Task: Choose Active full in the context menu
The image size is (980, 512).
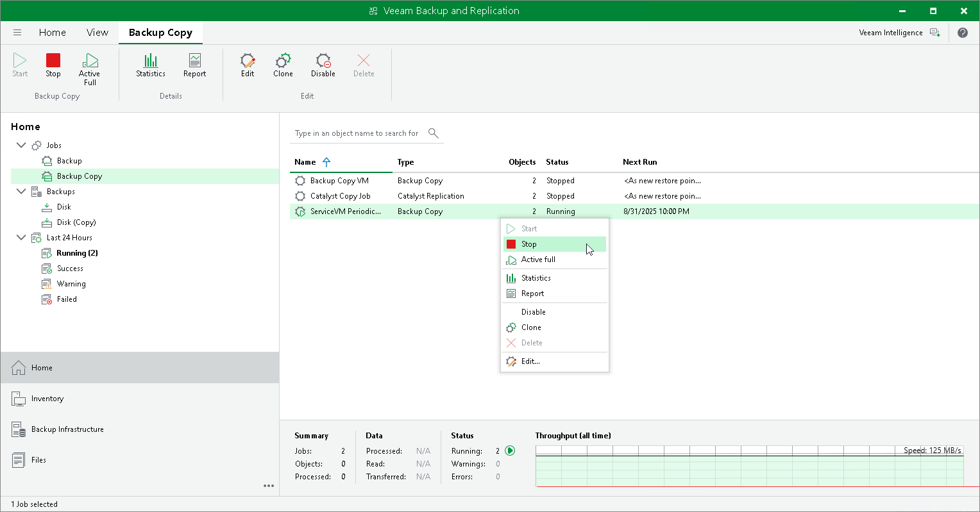Action: click(x=555, y=260)
